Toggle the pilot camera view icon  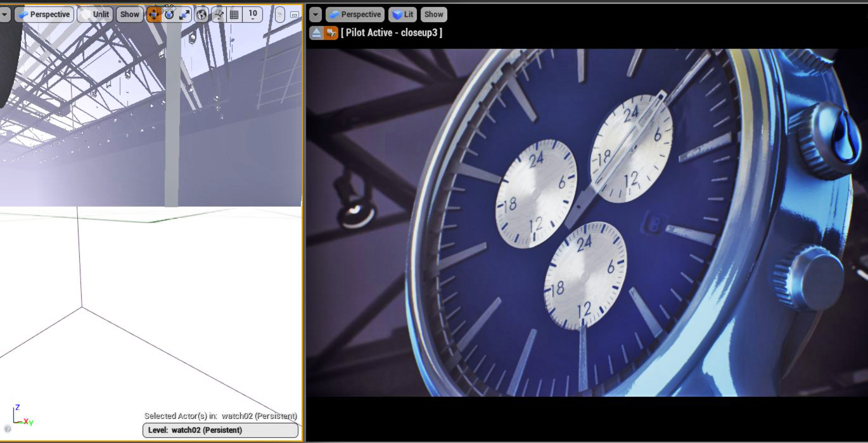(331, 33)
